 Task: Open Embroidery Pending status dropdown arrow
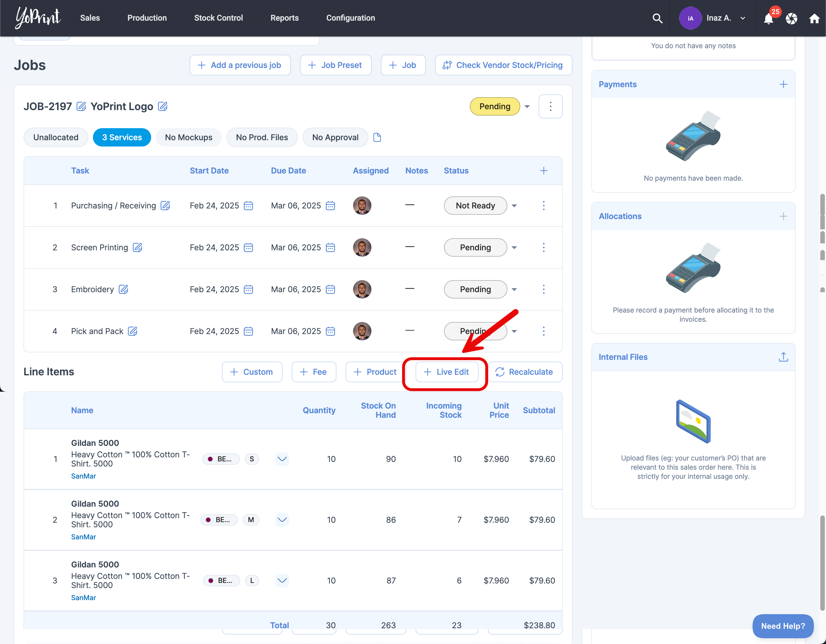click(514, 290)
